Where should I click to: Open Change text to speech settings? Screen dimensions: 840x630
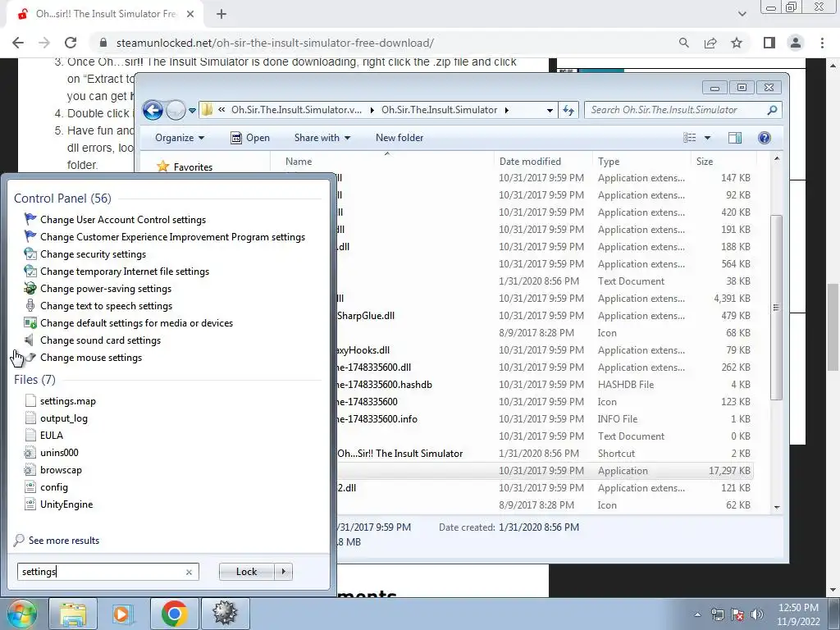[106, 305]
